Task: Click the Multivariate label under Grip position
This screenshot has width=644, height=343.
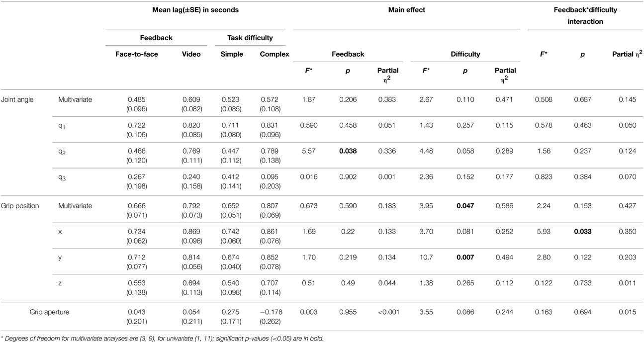Action: tap(75, 206)
